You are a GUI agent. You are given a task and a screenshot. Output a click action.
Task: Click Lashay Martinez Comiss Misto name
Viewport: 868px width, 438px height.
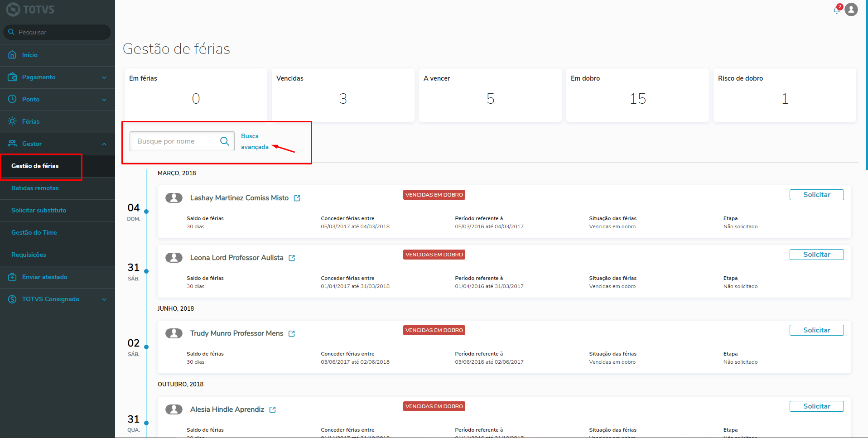(239, 198)
